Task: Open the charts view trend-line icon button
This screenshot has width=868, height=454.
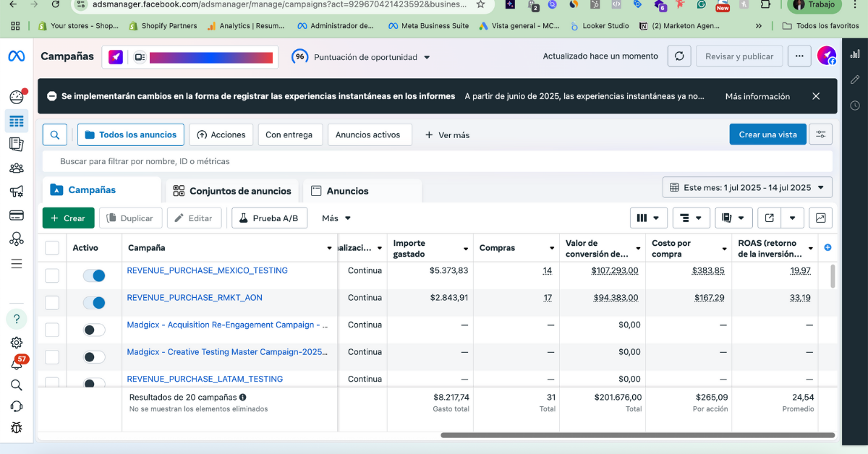Action: tap(821, 218)
